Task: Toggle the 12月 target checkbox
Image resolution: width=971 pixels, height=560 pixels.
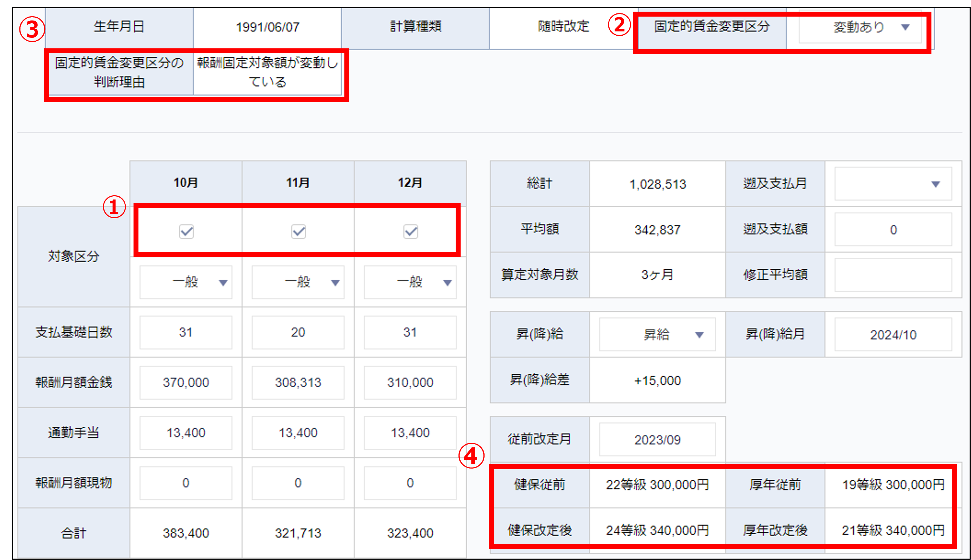Action: click(x=410, y=232)
